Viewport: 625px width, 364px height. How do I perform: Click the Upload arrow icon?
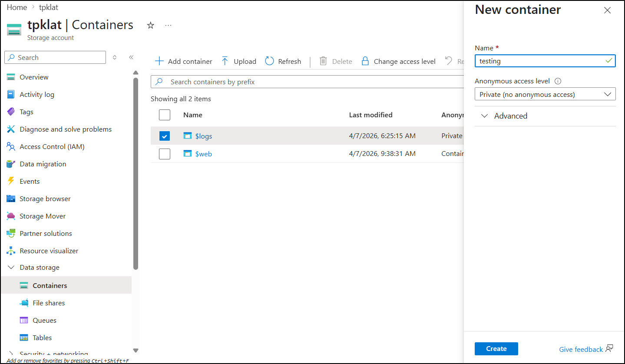225,61
